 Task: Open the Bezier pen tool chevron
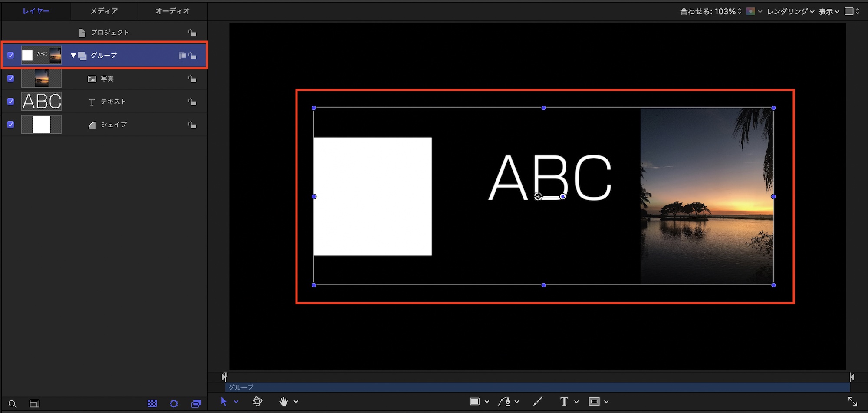tap(517, 402)
